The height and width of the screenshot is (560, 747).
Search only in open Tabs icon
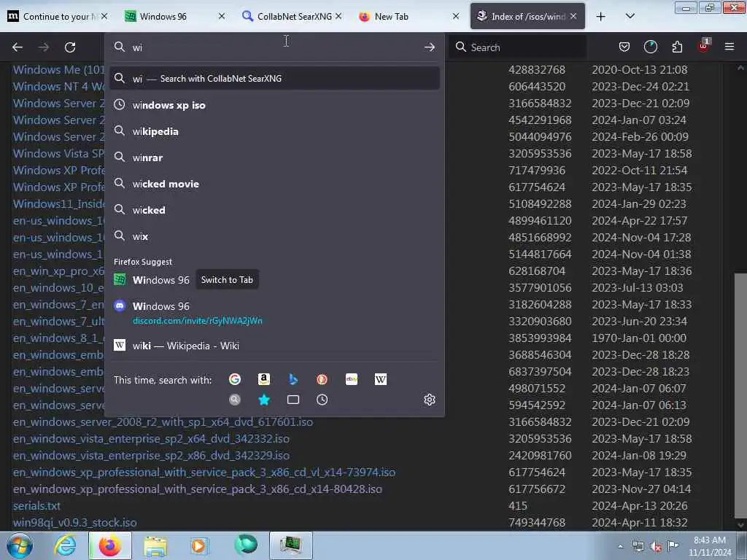pyautogui.click(x=293, y=400)
